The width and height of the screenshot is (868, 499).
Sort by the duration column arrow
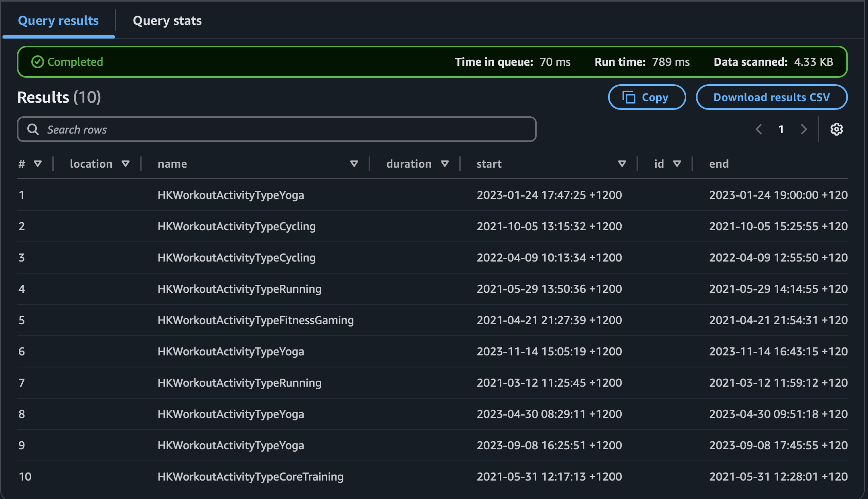pyautogui.click(x=444, y=164)
